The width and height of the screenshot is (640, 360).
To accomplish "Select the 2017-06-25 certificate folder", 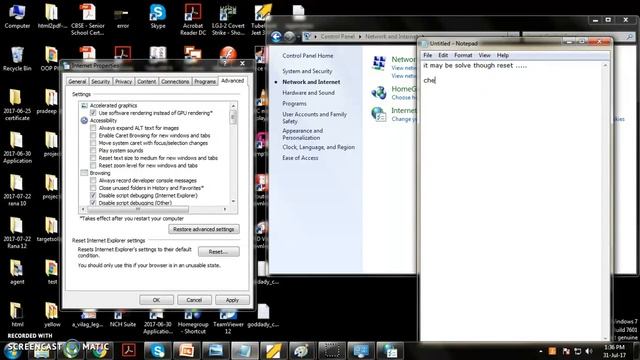I will pyautogui.click(x=17, y=105).
